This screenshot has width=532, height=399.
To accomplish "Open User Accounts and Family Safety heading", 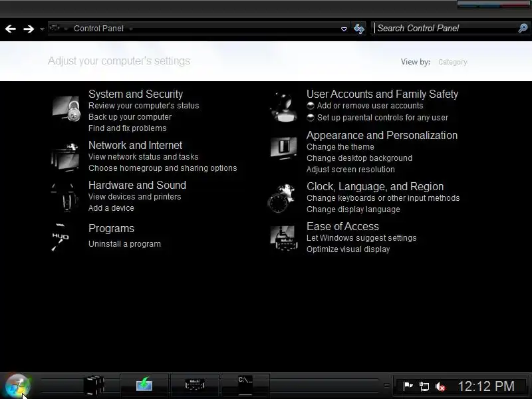I will pos(382,94).
